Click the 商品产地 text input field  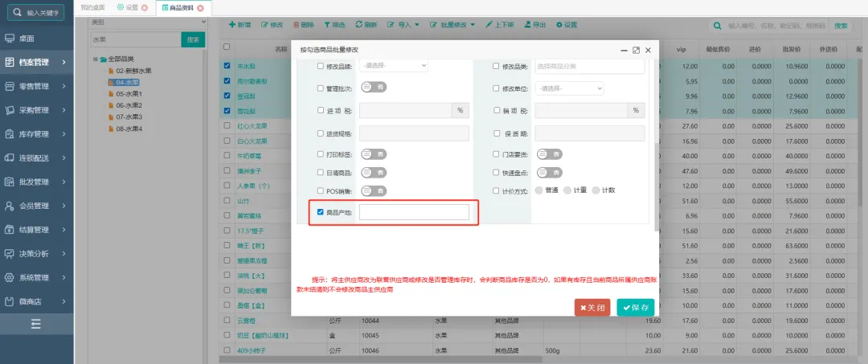414,212
